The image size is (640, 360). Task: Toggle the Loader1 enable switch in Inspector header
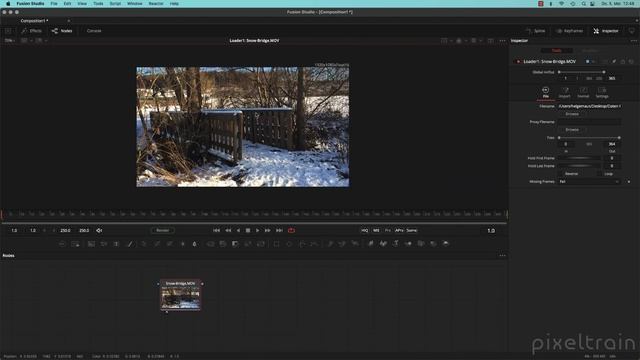pyautogui.click(x=518, y=62)
